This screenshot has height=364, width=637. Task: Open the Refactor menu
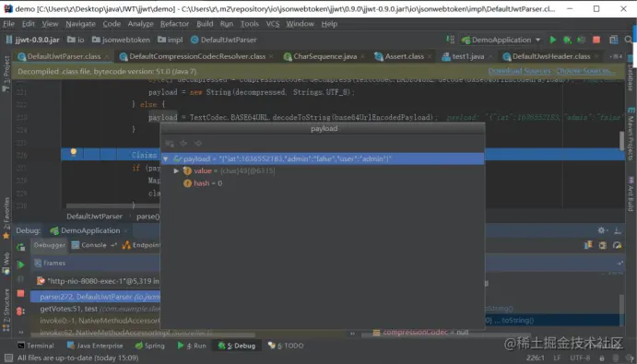point(174,24)
